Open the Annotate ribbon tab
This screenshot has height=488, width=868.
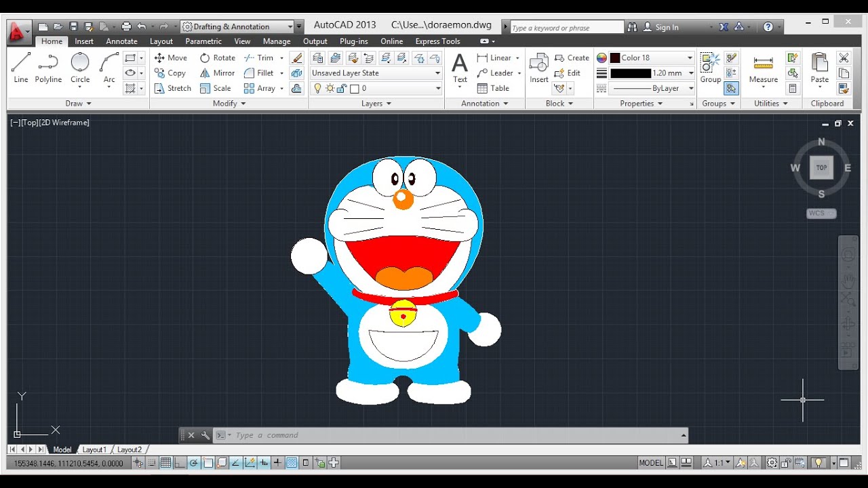pyautogui.click(x=121, y=41)
